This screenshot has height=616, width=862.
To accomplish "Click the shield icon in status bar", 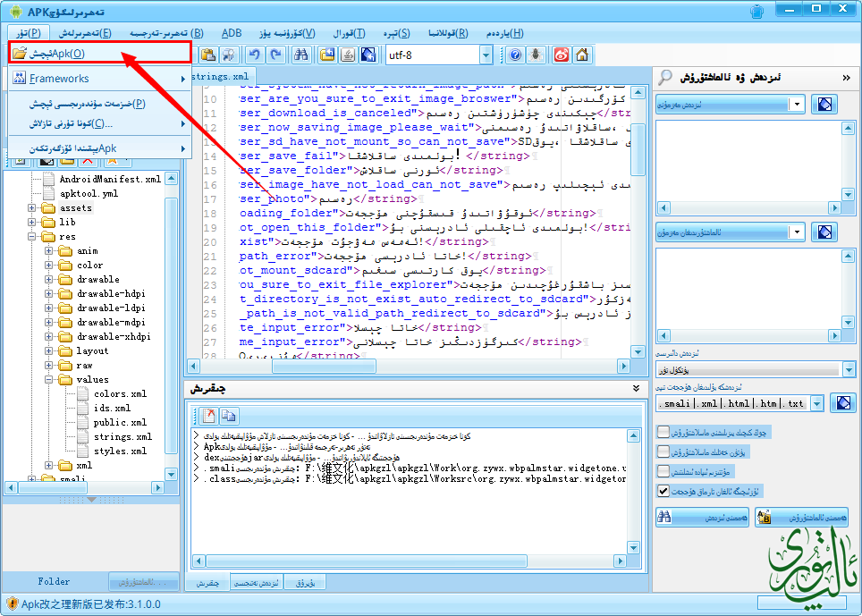I will [x=12, y=603].
